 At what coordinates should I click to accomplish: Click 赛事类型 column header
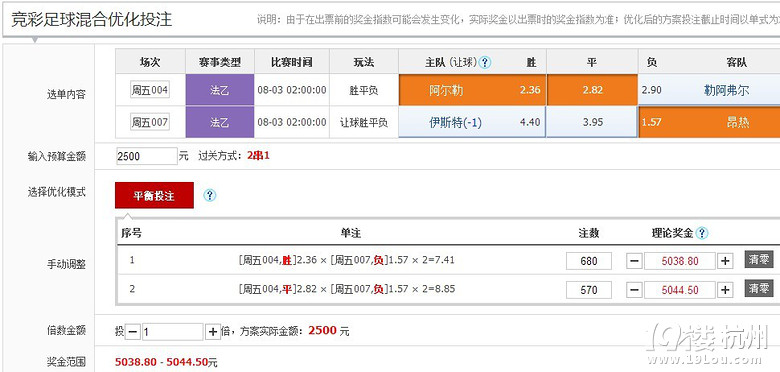pos(220,62)
